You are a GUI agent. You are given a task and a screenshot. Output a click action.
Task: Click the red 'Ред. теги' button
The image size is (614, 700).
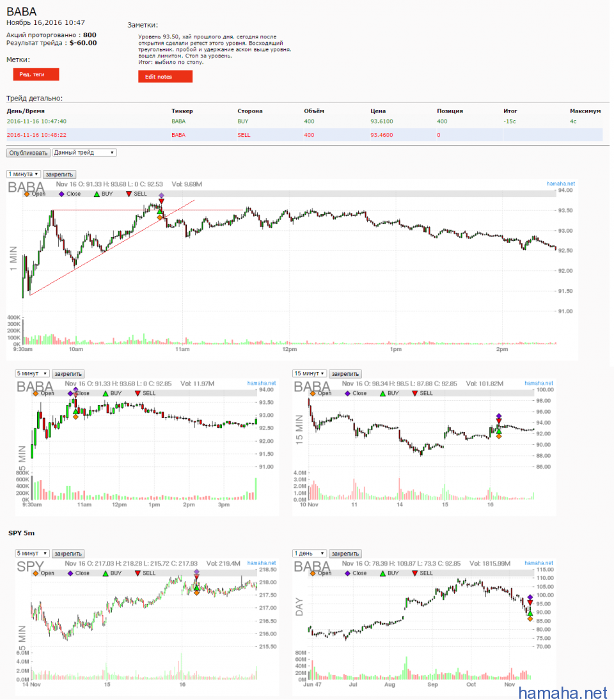36,74
